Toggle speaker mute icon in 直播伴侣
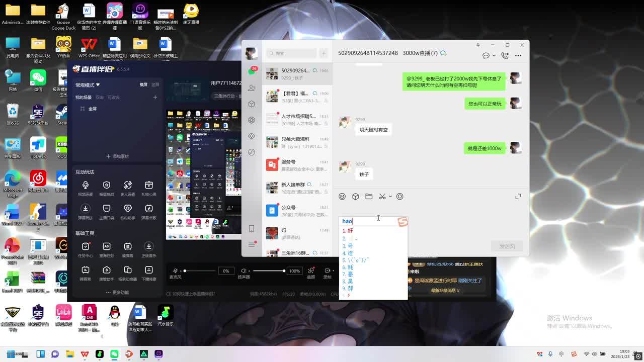 (244, 271)
